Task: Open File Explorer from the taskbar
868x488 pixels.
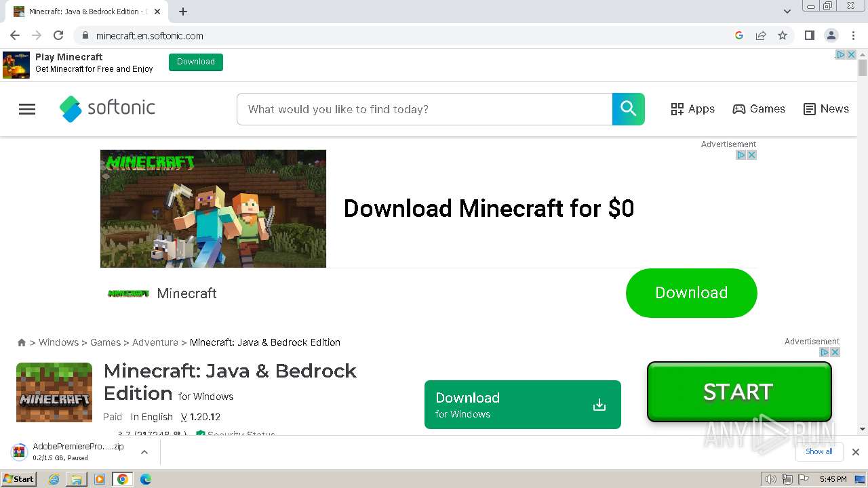Action: (x=77, y=479)
